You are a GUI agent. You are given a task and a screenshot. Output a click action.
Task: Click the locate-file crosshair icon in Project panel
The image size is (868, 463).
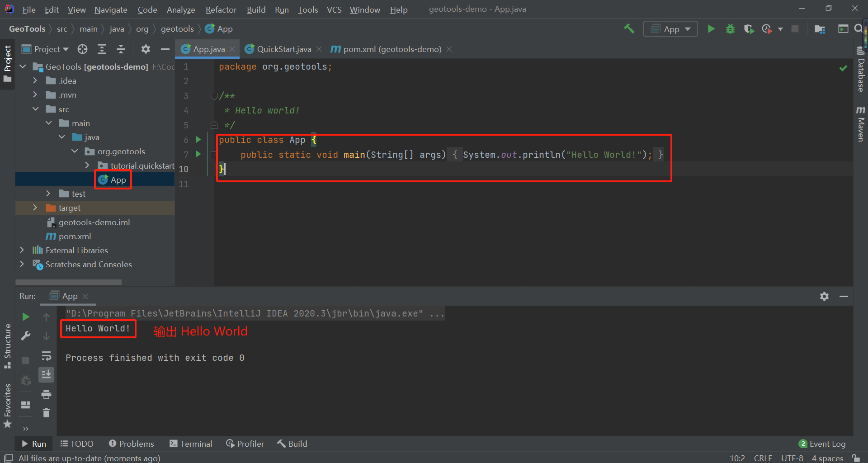click(82, 49)
